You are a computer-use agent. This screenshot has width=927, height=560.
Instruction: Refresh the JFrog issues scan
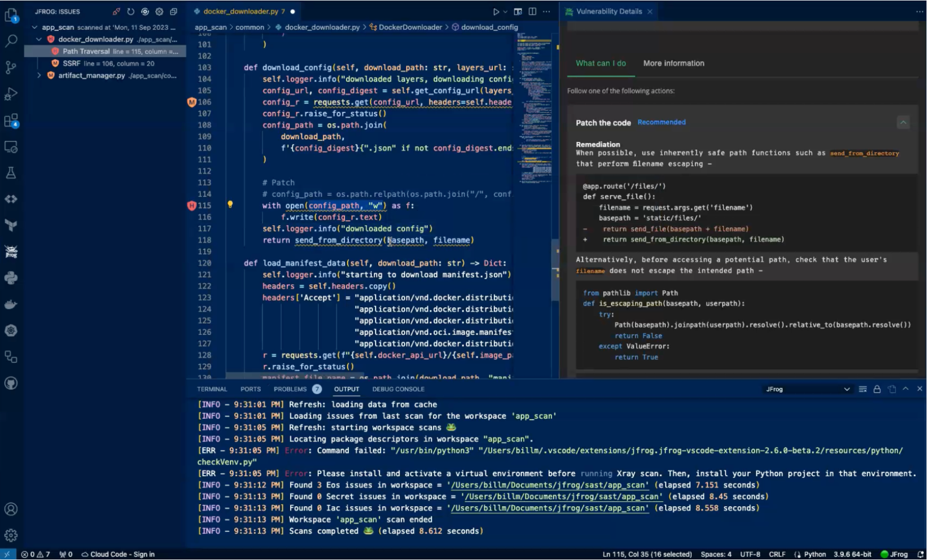[131, 11]
